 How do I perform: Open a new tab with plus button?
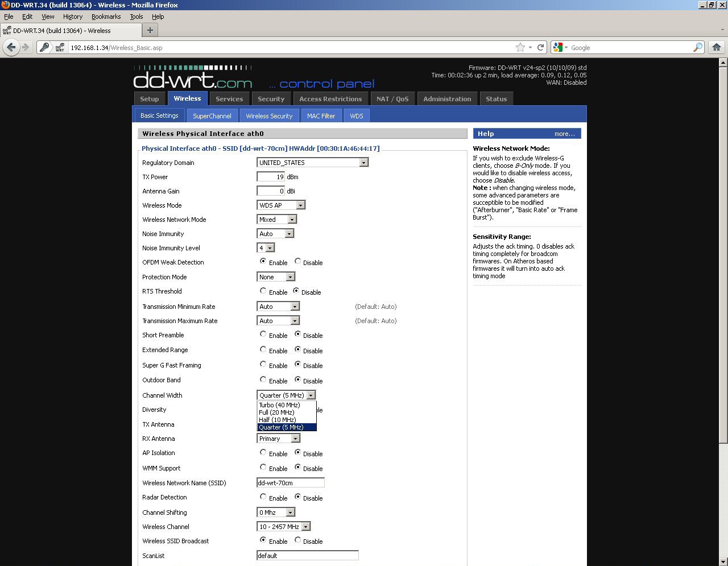tap(150, 30)
